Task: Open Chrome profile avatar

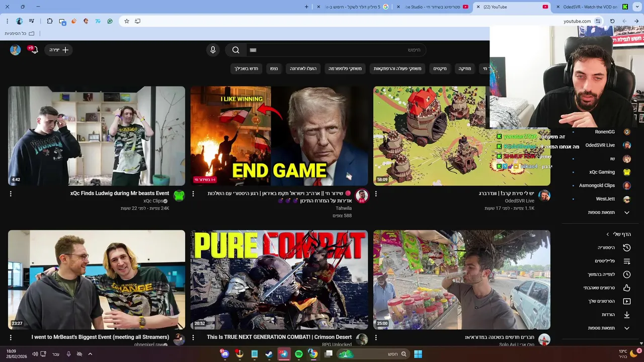Action: pos(19,21)
